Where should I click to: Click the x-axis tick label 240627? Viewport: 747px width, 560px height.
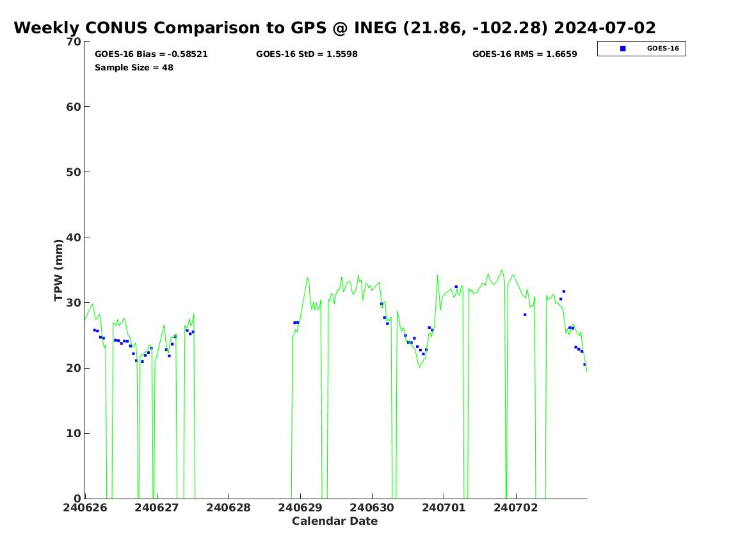pos(157,508)
